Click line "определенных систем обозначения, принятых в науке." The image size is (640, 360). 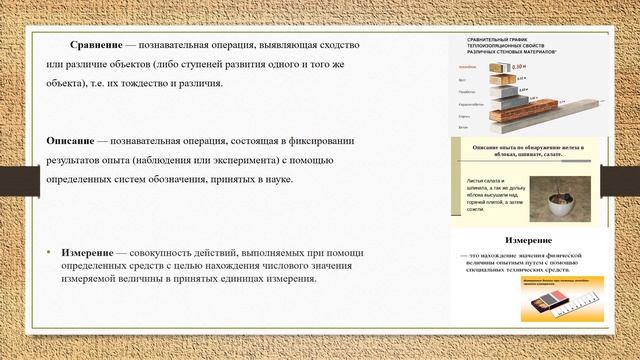pos(169,179)
